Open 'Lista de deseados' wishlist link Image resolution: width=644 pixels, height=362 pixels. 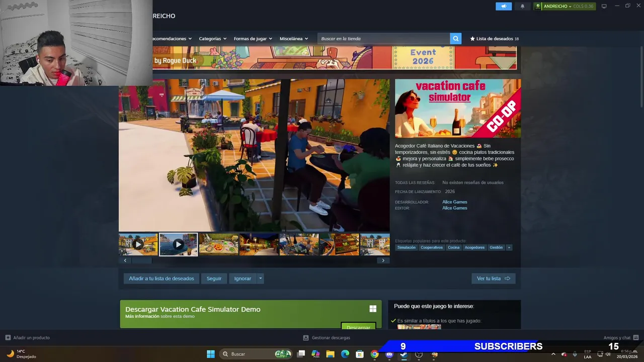point(494,39)
